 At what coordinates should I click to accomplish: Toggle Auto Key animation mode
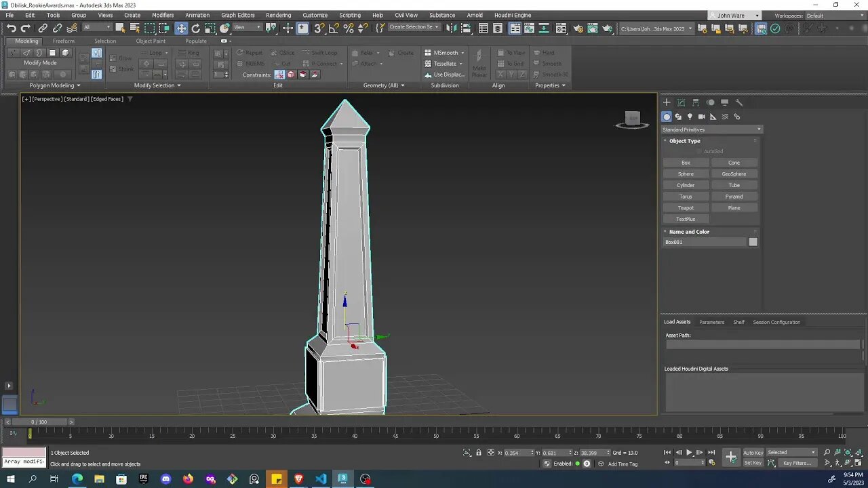753,452
